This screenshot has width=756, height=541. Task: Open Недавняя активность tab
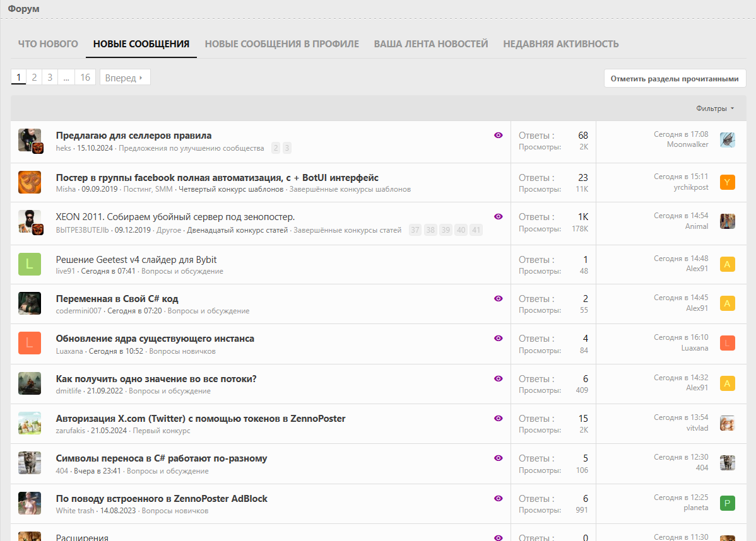pos(560,44)
